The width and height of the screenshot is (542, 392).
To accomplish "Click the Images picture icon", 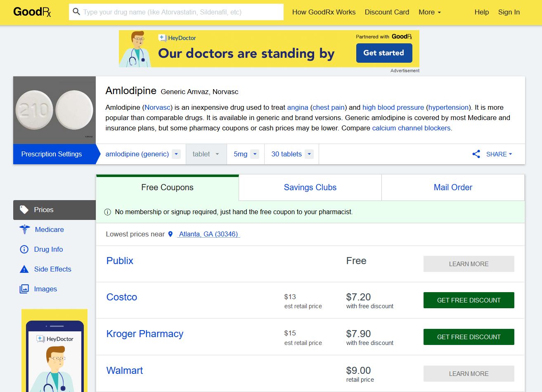I will point(24,289).
